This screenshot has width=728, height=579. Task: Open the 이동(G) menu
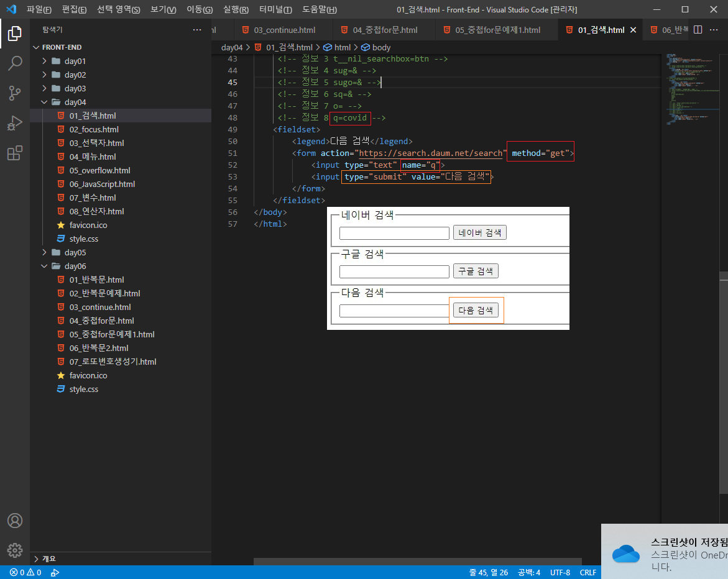(200, 9)
